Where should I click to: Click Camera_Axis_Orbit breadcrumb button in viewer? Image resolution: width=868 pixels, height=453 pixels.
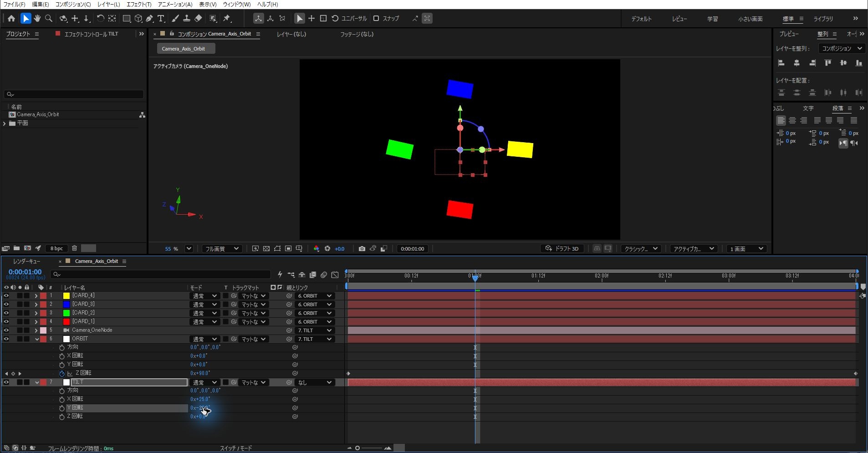[186, 49]
